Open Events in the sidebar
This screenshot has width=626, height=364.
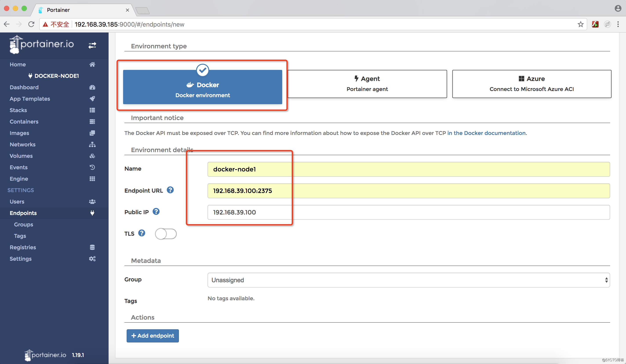19,167
